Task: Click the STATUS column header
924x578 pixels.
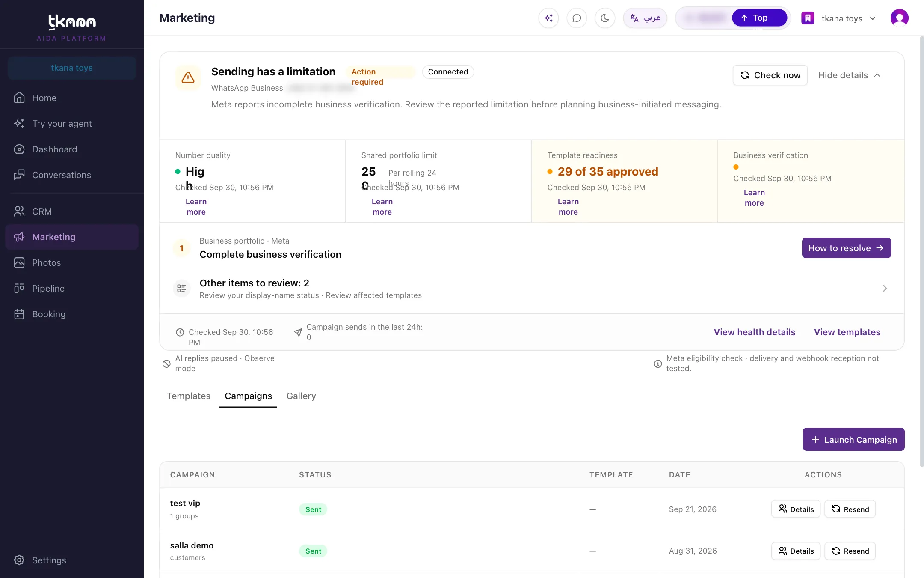Action: point(315,475)
